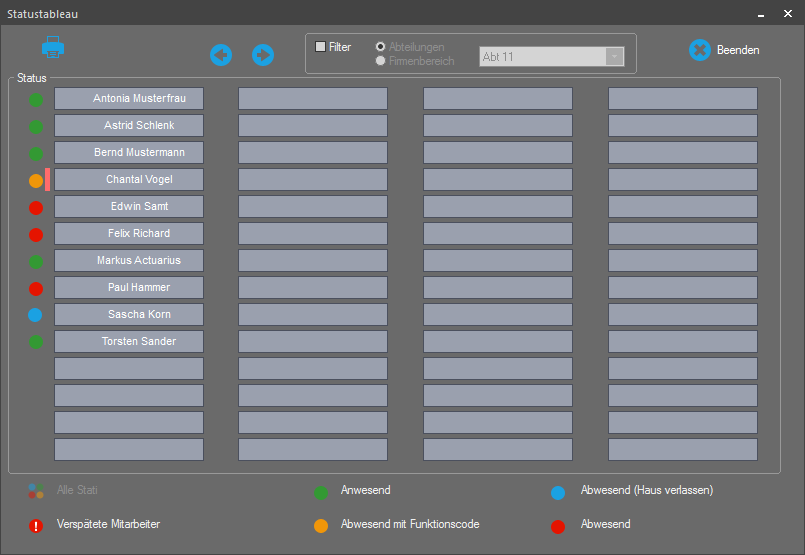Click the red Abwesend legend dot
The height and width of the screenshot is (555, 805).
tap(558, 526)
